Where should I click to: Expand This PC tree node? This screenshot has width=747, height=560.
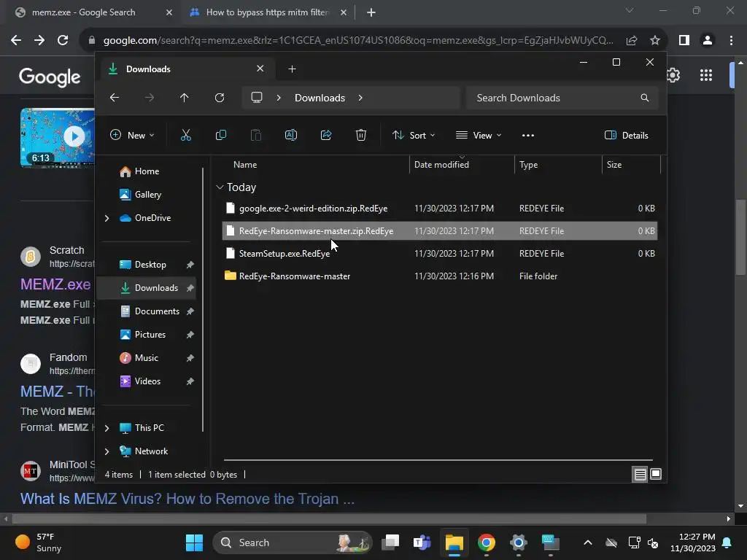click(x=107, y=428)
